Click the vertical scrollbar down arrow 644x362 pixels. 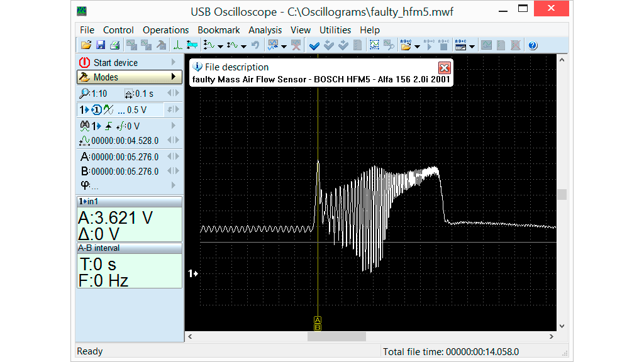(x=562, y=326)
